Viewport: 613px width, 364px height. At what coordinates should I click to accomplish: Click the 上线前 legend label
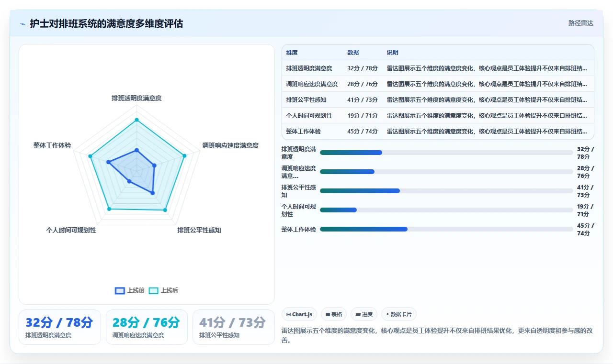[136, 290]
